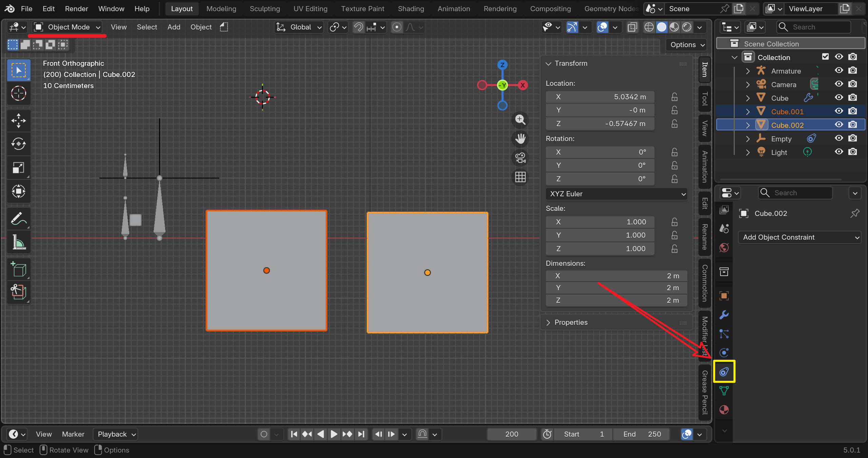Open the Object Mode dropdown
Viewport: 868px width, 458px height.
click(68, 27)
